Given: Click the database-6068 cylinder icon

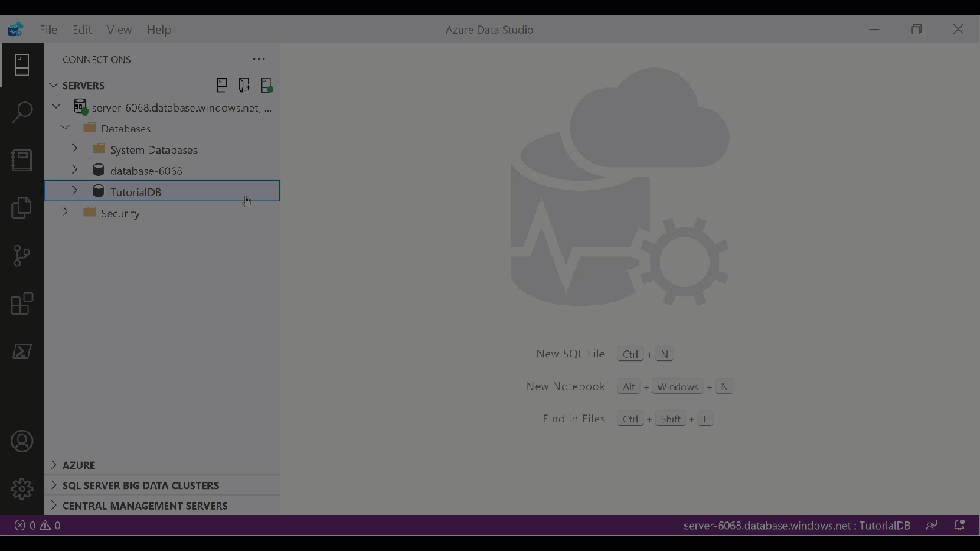Looking at the screenshot, I should pos(98,170).
